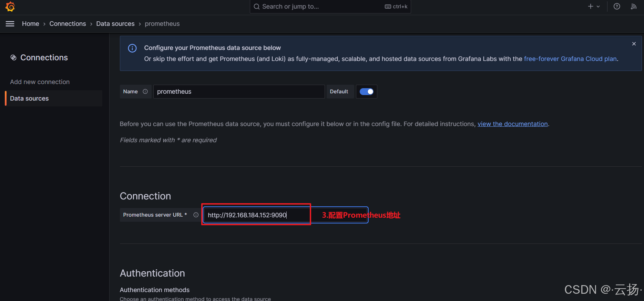
Task: Click the Name field info icon
Action: [145, 92]
